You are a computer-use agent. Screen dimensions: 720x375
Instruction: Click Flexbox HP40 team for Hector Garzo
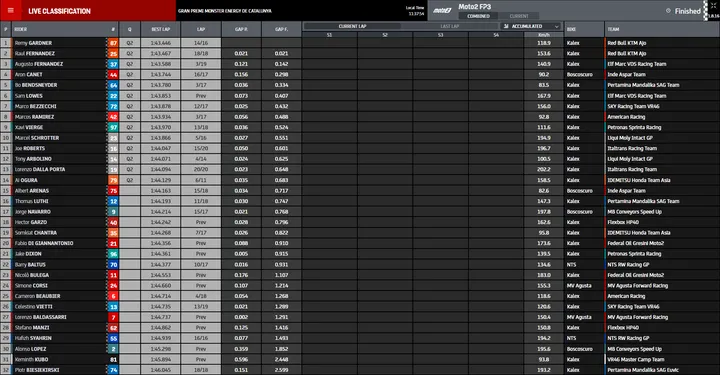[x=623, y=223]
